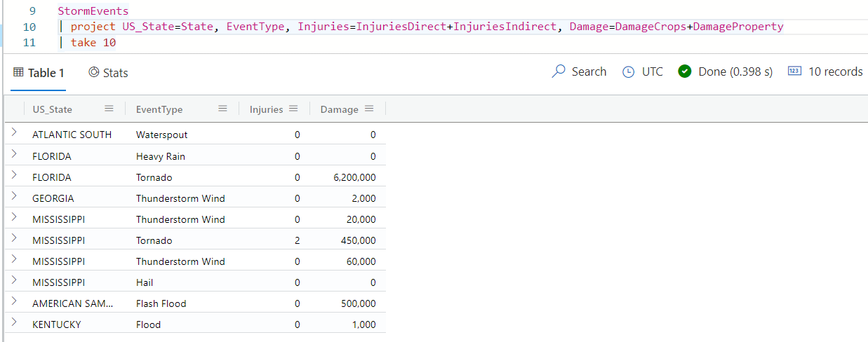Open the US_State column menu icon
The width and height of the screenshot is (868, 342).
[x=109, y=109]
